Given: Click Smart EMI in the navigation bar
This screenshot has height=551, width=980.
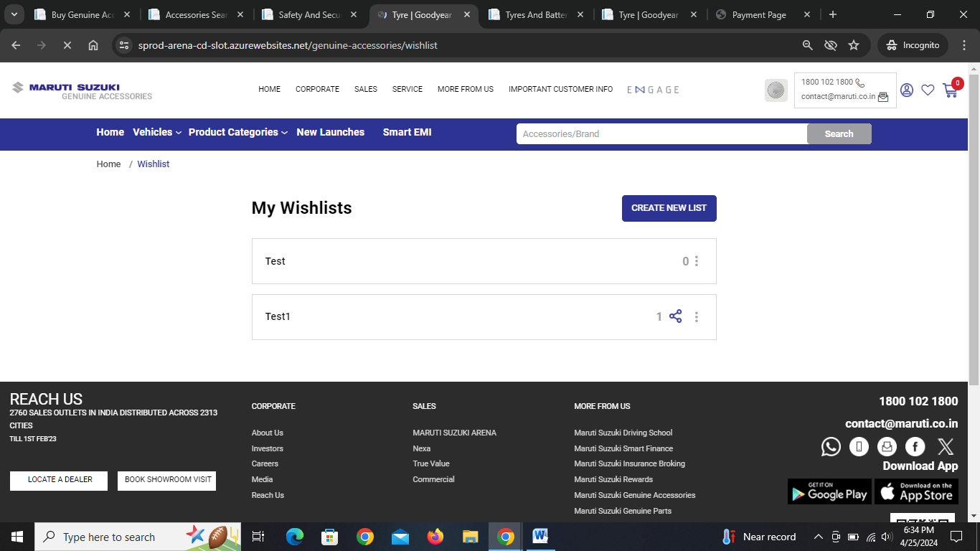Looking at the screenshot, I should point(407,132).
